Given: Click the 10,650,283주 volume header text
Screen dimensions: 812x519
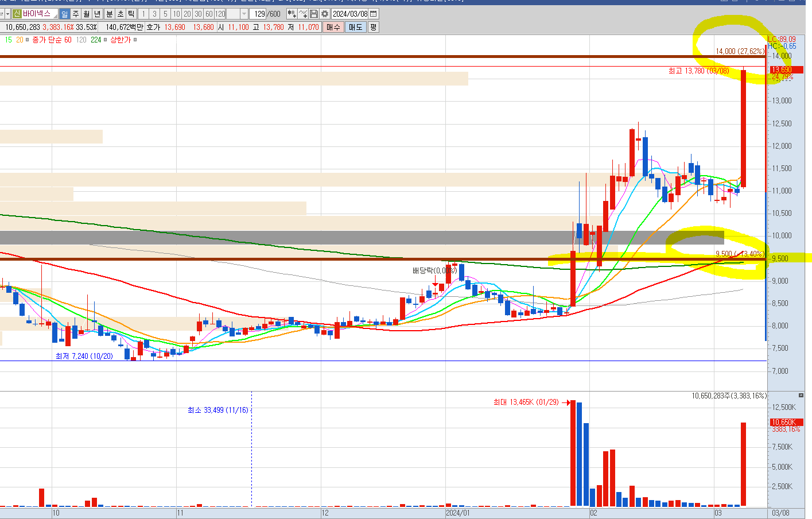Looking at the screenshot, I should [729, 396].
